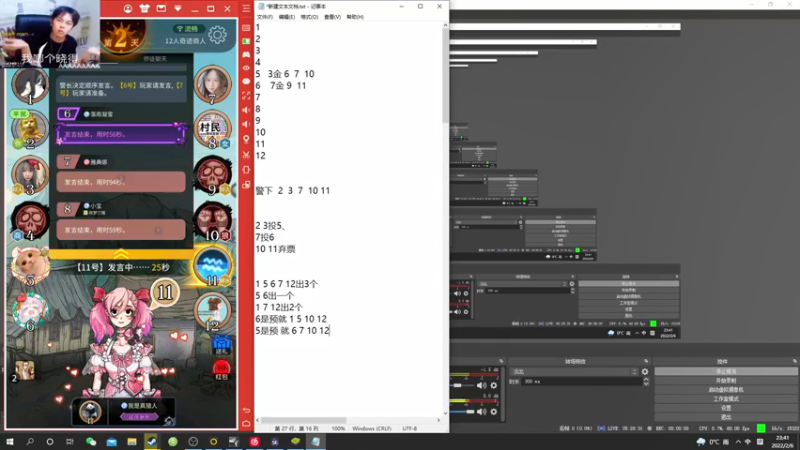Screen dimensions: 800x450
Task: Click the 退出 button in OBS
Action: tap(726, 417)
